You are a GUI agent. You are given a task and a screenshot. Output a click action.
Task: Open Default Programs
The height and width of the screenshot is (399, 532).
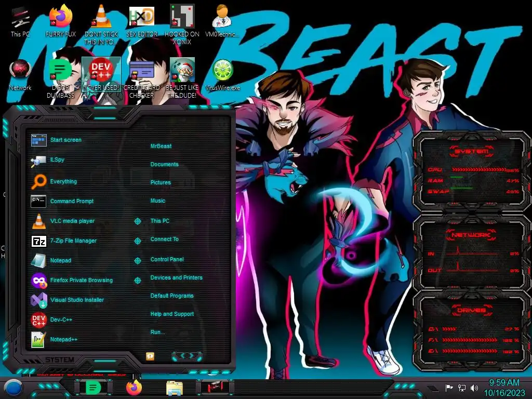[171, 296]
